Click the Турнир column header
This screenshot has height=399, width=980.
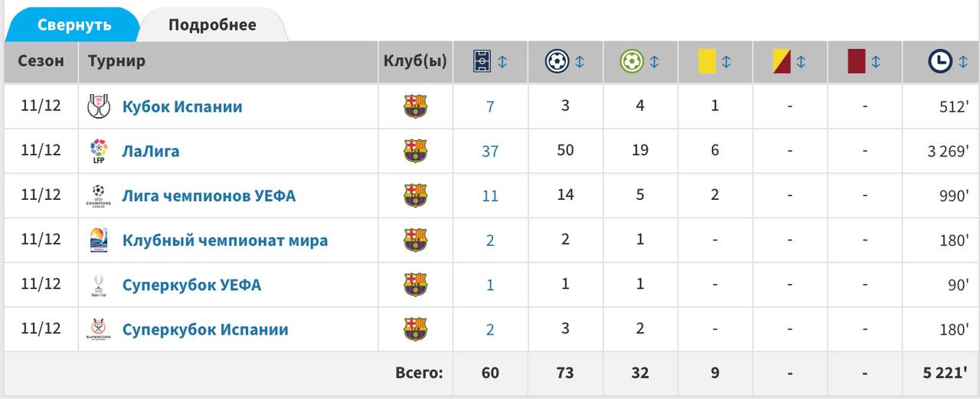(x=116, y=61)
